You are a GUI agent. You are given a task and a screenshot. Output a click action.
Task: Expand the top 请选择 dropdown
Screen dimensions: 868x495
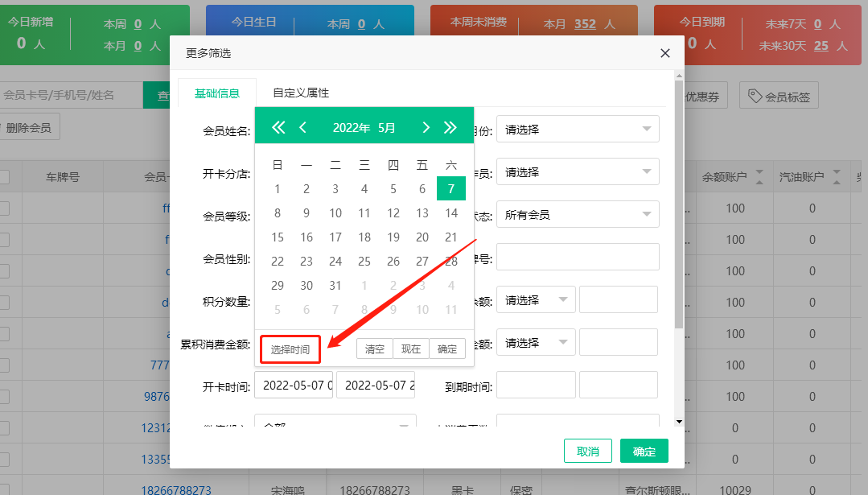(578, 129)
